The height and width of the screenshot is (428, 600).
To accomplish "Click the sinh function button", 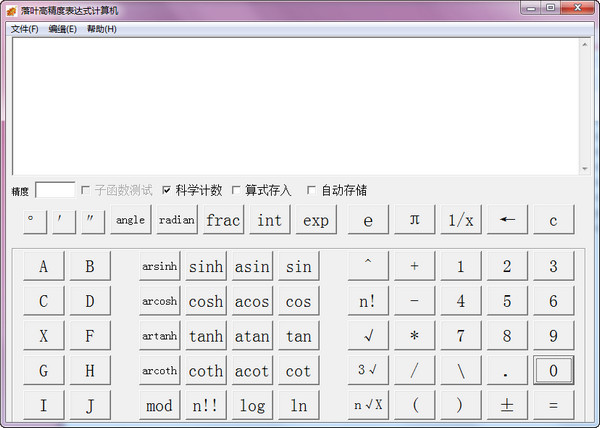I will (206, 267).
